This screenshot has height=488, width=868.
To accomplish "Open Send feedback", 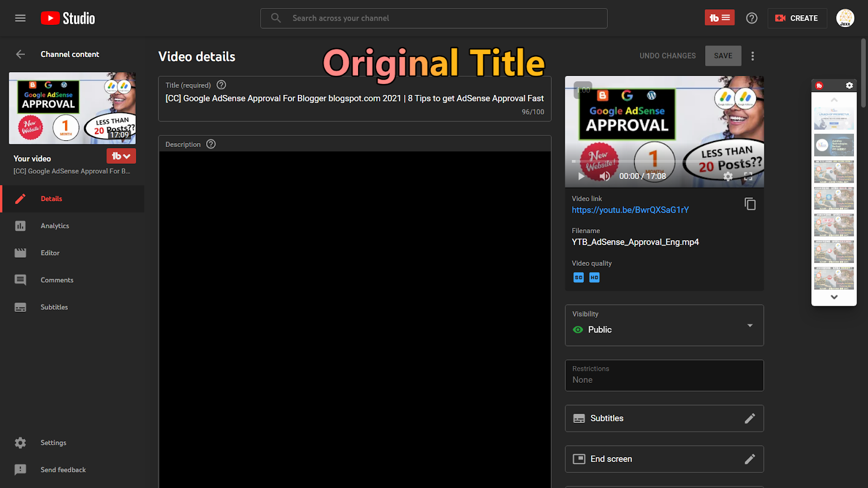I will [73, 470].
